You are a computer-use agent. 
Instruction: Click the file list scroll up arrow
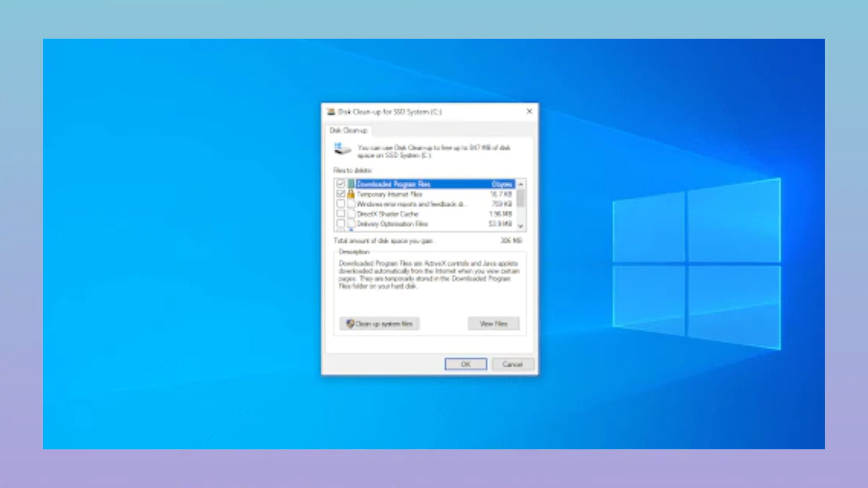click(x=520, y=184)
